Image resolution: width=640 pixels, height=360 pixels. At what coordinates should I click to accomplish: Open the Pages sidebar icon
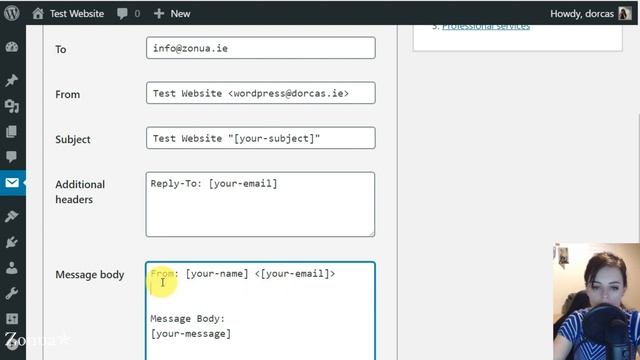12,131
